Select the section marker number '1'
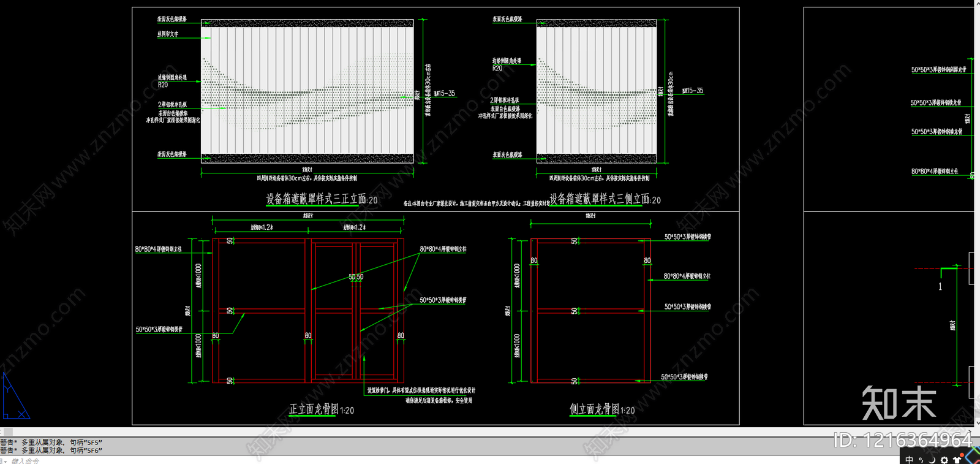 (940, 286)
